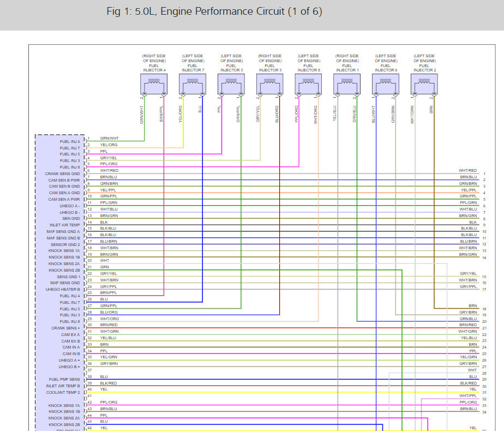Click the WHT wire label at module pin 20
The width and height of the screenshot is (504, 444).
coord(105,260)
